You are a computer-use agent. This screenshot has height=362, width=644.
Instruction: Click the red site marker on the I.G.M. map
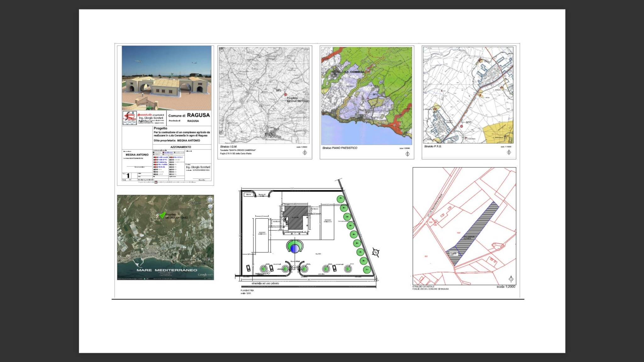point(286,94)
